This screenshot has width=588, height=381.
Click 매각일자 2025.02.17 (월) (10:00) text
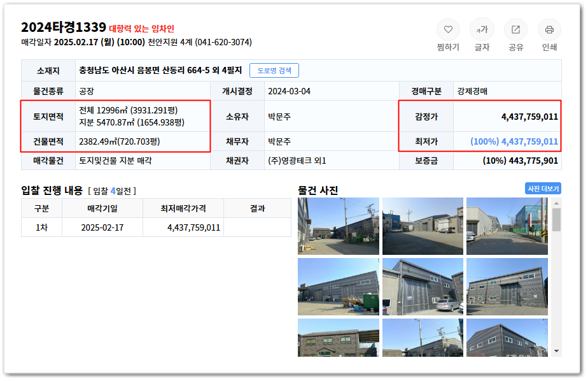83,42
